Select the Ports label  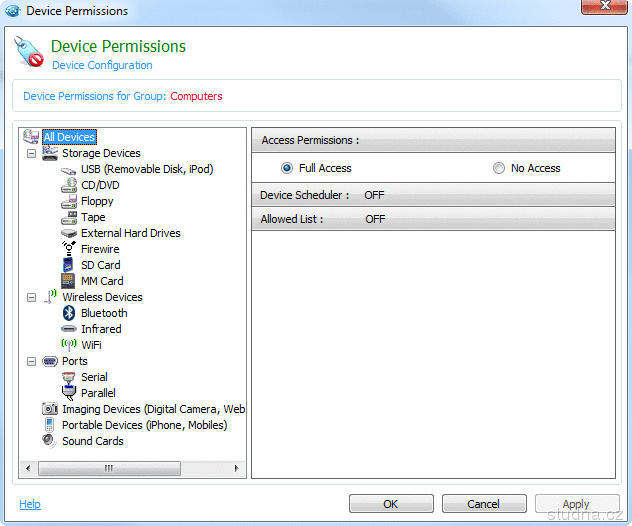[x=75, y=361]
